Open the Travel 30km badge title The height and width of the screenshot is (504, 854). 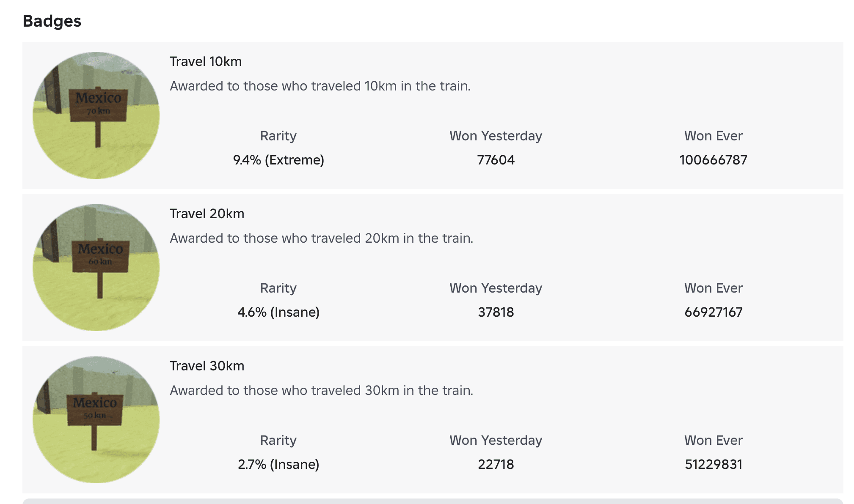pyautogui.click(x=207, y=366)
